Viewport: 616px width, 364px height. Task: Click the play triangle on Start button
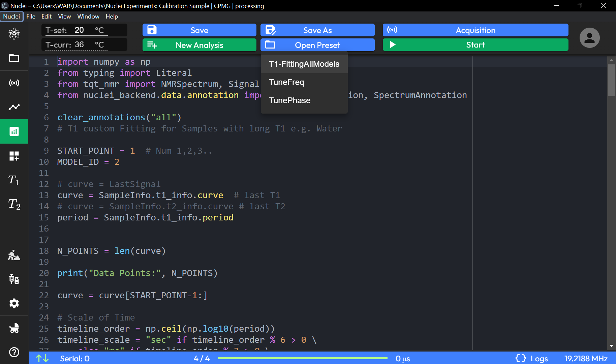tap(393, 44)
